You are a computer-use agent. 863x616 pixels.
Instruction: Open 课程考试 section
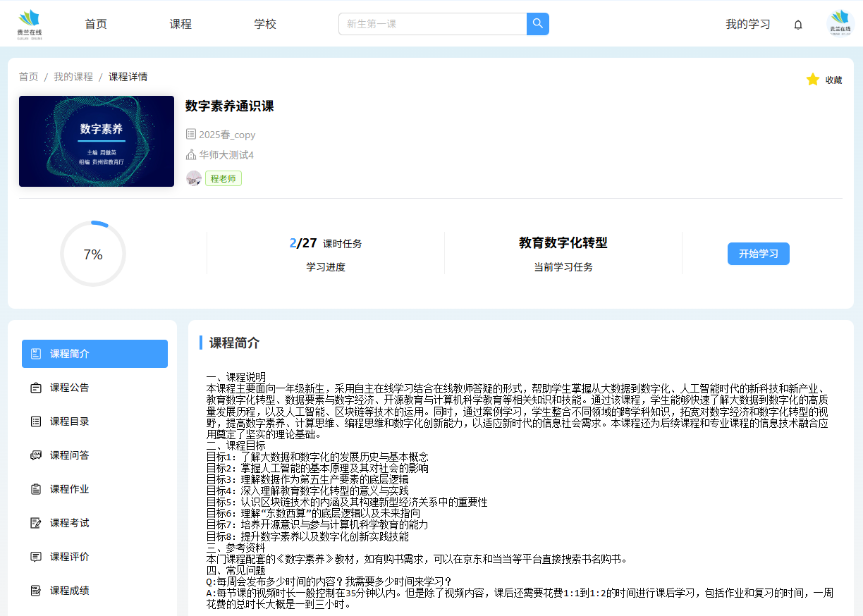(69, 523)
